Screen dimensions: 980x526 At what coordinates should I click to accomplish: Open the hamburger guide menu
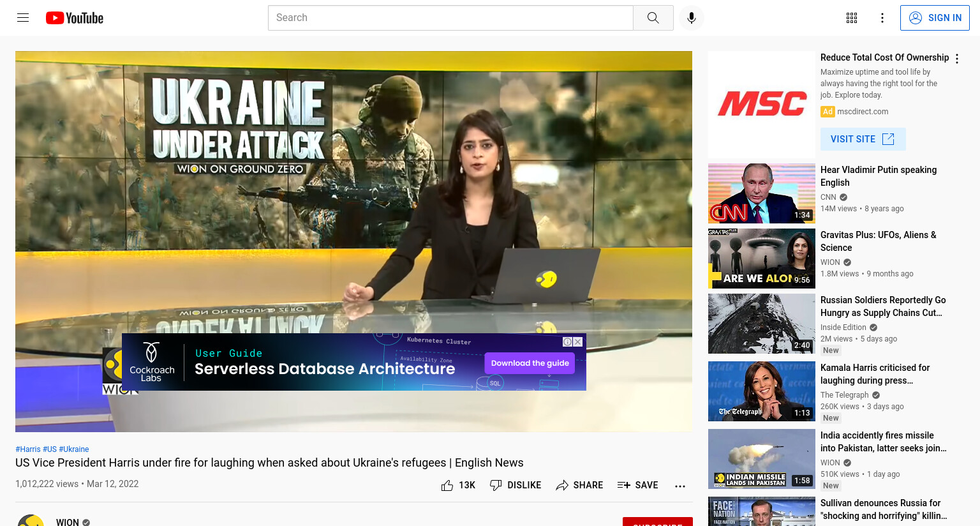pyautogui.click(x=23, y=18)
